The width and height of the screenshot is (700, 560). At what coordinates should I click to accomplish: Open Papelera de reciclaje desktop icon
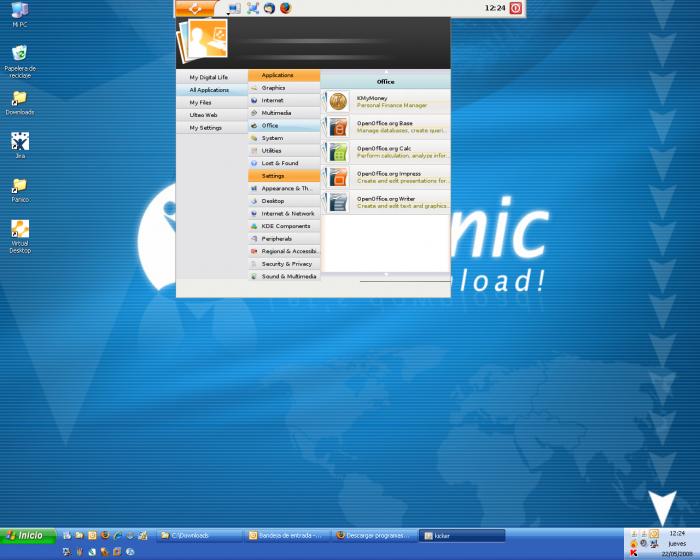click(x=20, y=62)
